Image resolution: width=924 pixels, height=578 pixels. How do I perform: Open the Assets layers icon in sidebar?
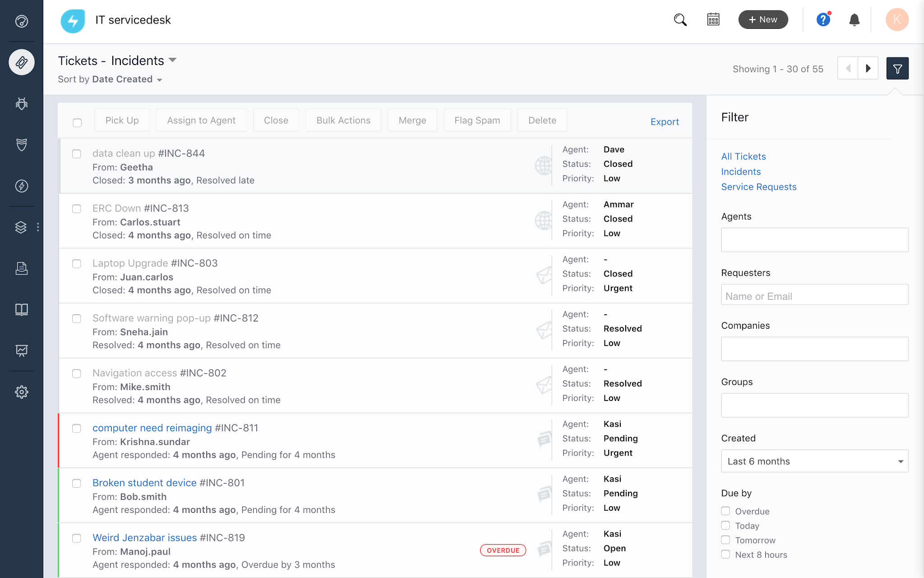pos(21,227)
